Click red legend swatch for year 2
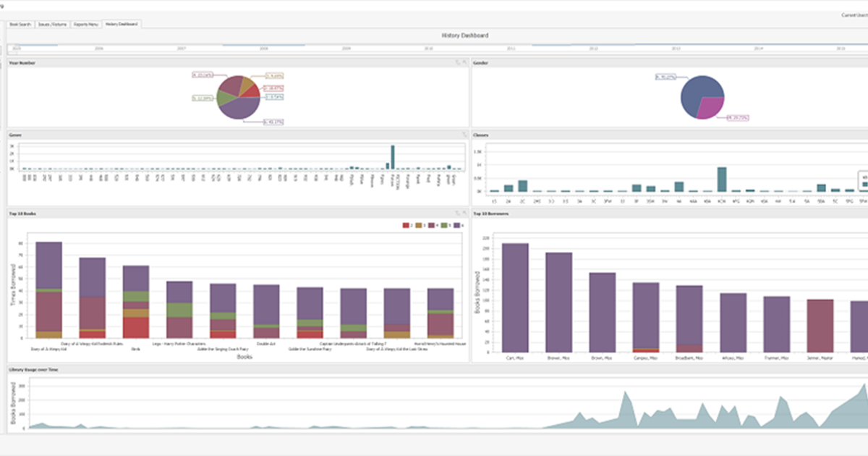Viewport: 868px width, 456px height. (406, 226)
